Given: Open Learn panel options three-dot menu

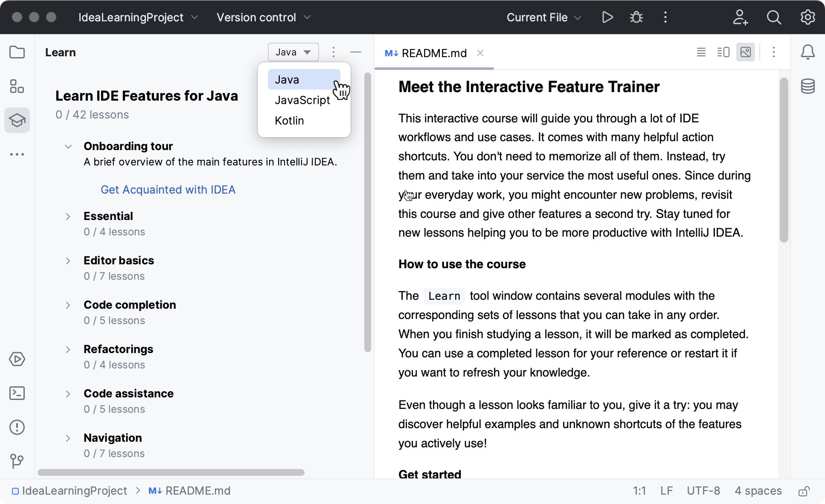Looking at the screenshot, I should click(x=334, y=52).
